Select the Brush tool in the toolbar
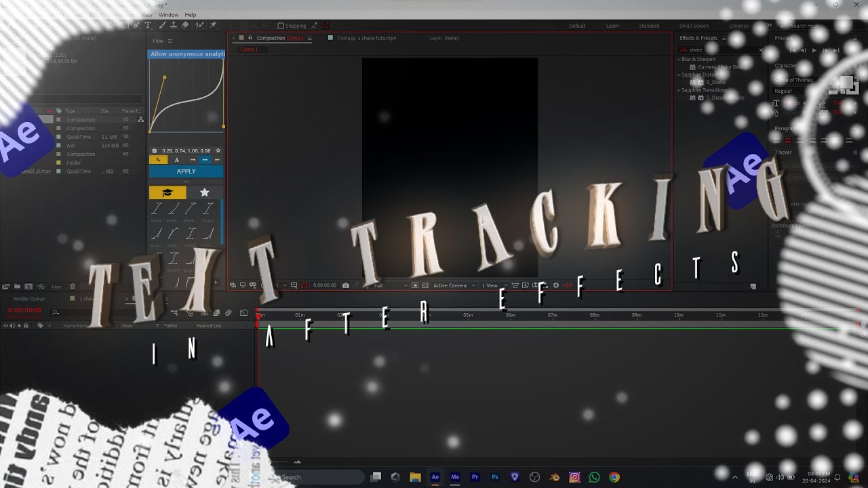The image size is (868, 488). 162,25
